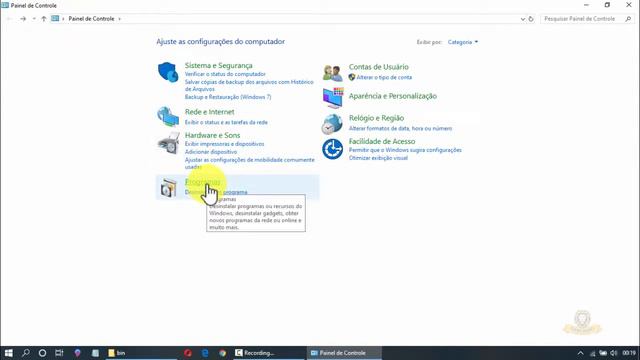
Task: Open the Hardware e Sons printer icon
Action: tap(168, 143)
